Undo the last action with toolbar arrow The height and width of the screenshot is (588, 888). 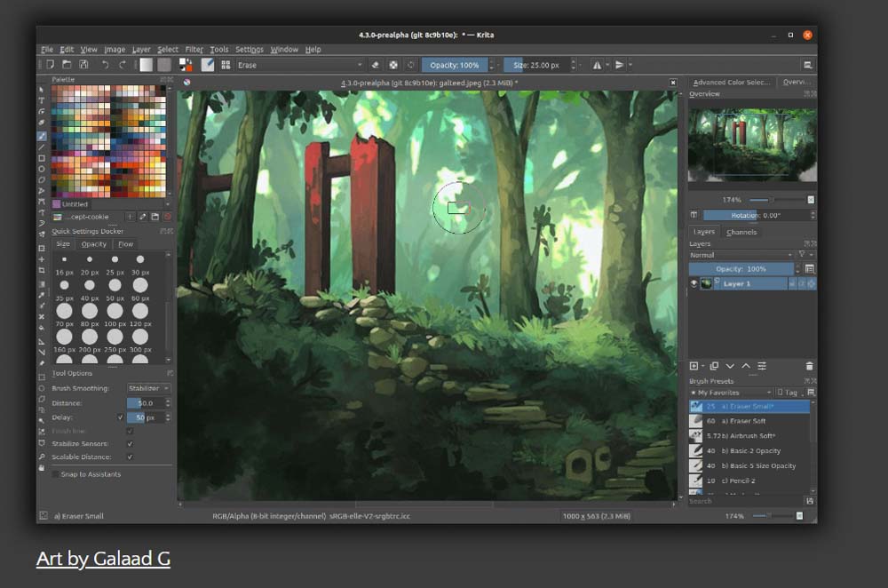(106, 65)
